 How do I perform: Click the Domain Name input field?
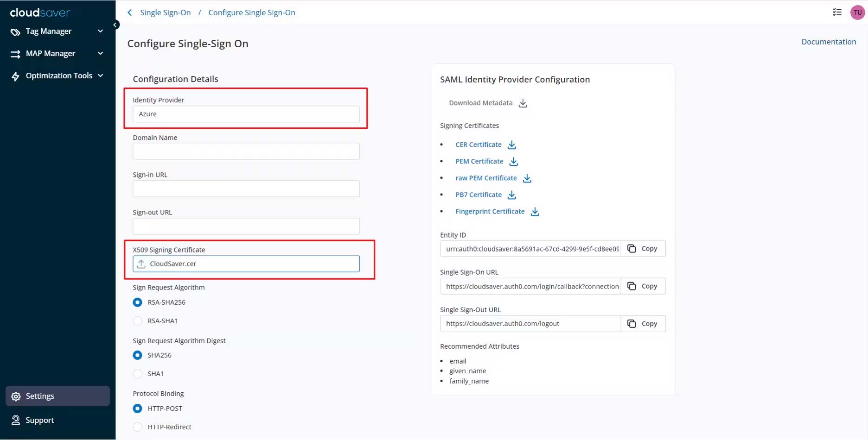pos(246,151)
